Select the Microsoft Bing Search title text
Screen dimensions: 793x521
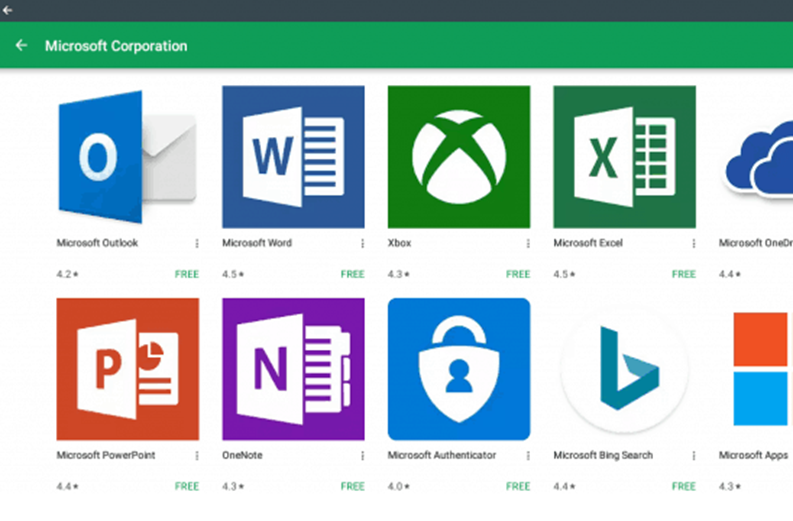pyautogui.click(x=603, y=455)
